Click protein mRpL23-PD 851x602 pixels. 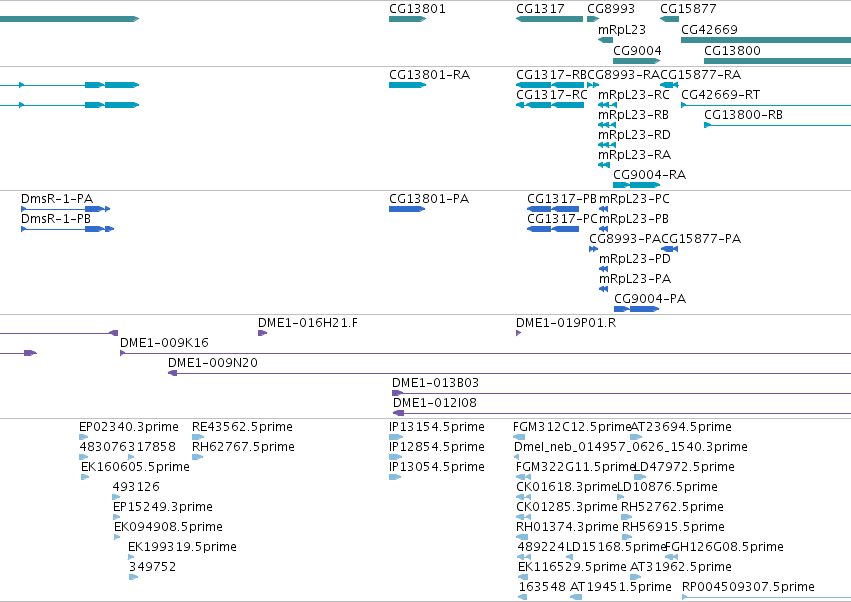tap(604, 269)
